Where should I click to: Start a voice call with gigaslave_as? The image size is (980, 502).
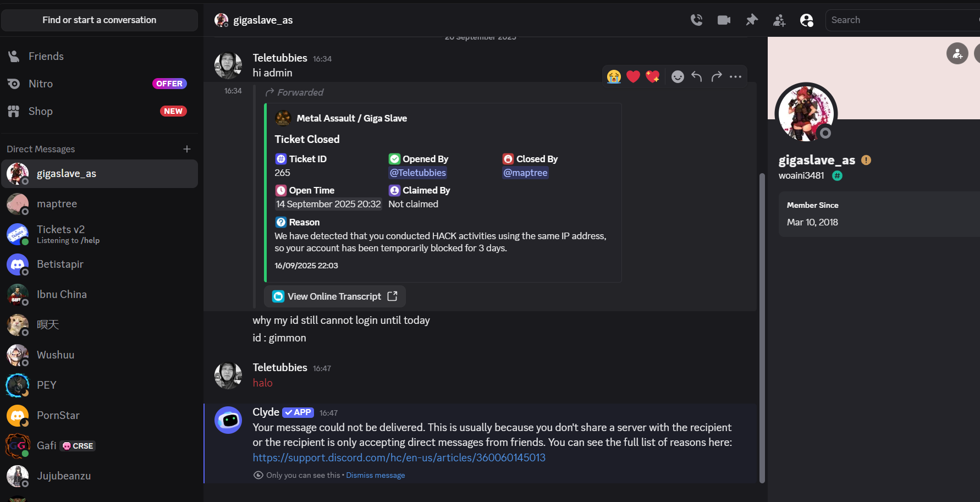[x=696, y=20]
